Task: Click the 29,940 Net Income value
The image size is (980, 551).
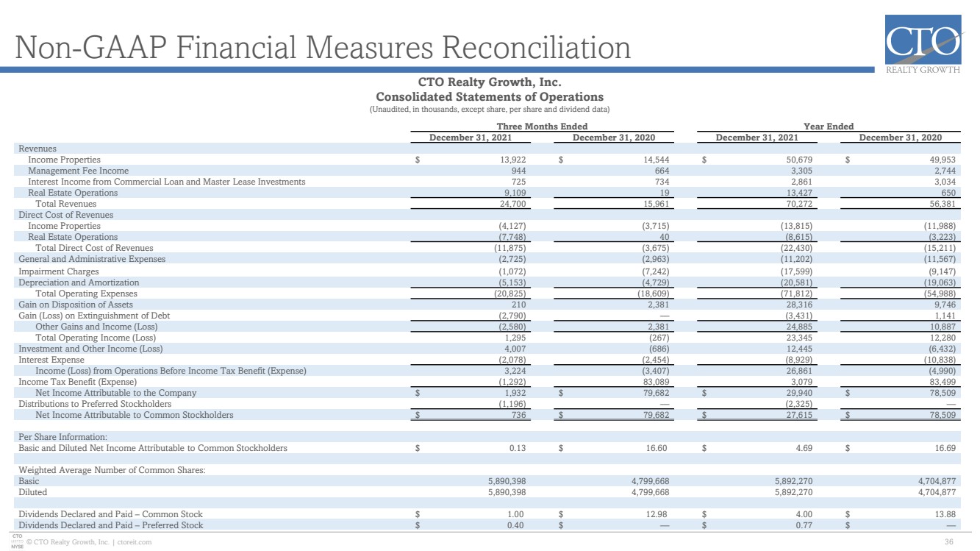Action: point(798,393)
